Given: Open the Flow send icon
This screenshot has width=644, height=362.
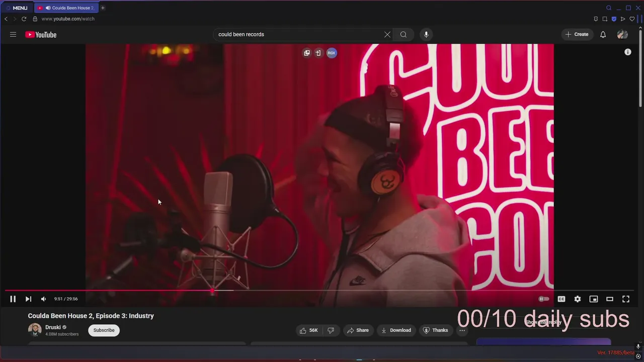Looking at the screenshot, I should point(623,19).
